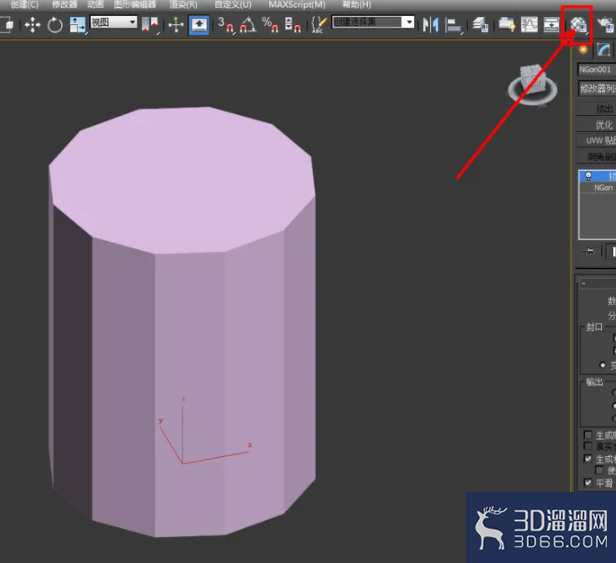The height and width of the screenshot is (563, 616).
Task: Toggle Spinner Snap
Action: (x=293, y=25)
